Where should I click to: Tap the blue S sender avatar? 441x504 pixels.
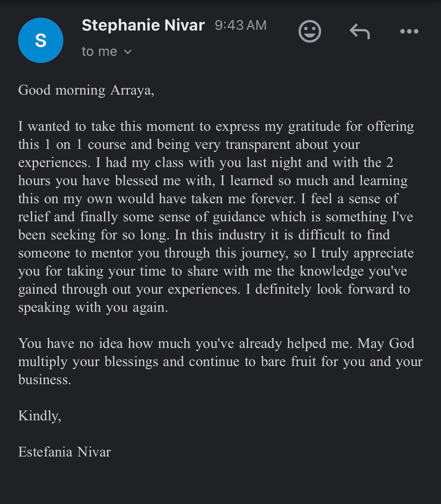(x=41, y=40)
